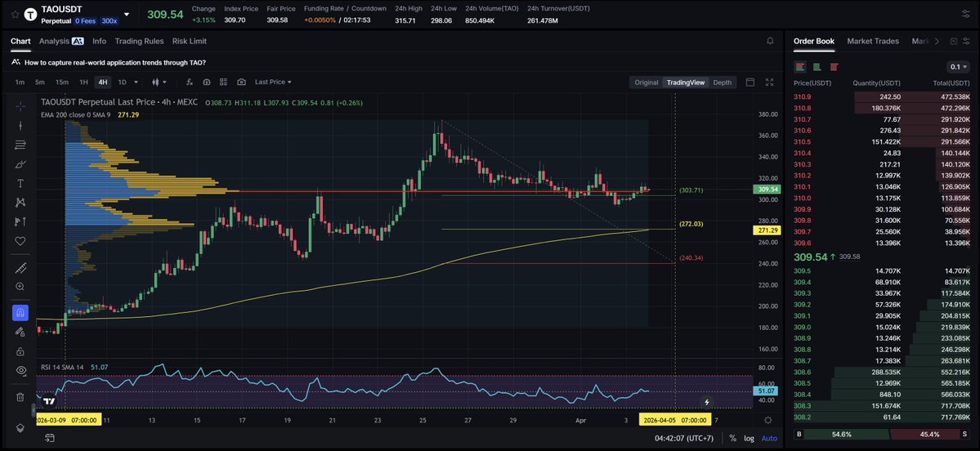
Task: Switch to the Chart tab
Action: click(x=20, y=41)
